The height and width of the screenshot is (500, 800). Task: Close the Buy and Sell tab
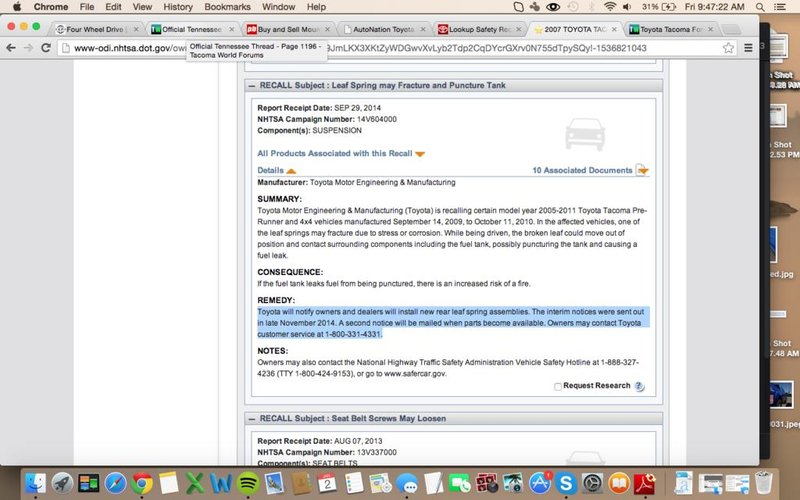click(327, 30)
